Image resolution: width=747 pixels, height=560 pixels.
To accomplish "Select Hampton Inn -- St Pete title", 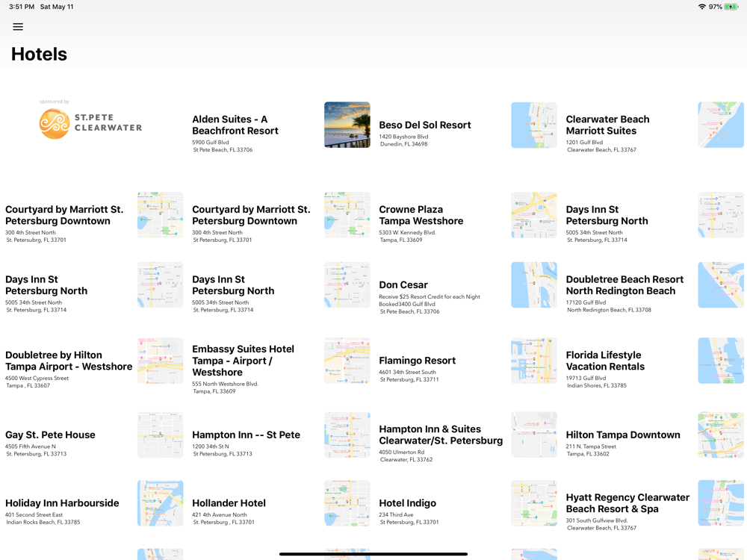I will (246, 435).
